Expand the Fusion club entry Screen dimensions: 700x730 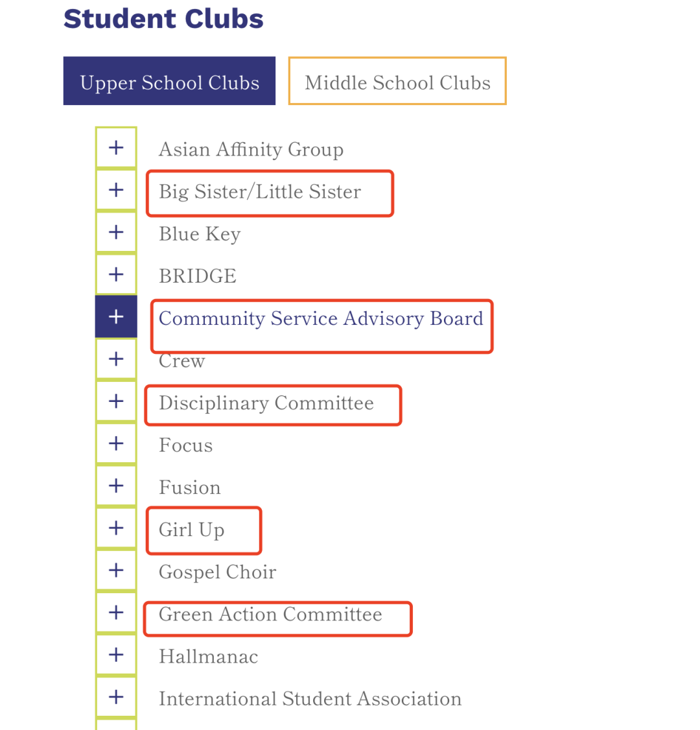(117, 486)
